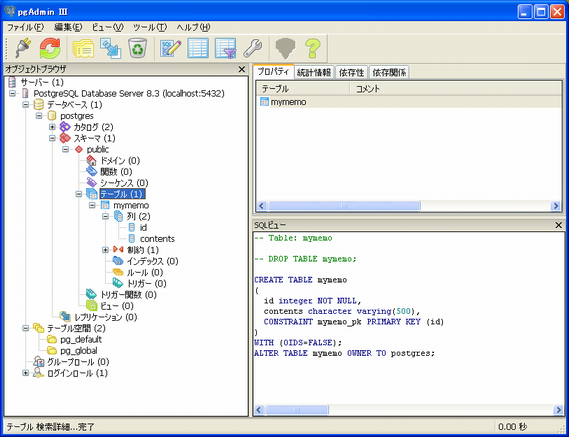Click the grey guru hint icon
Screen dimensions: 569x437
(286, 48)
